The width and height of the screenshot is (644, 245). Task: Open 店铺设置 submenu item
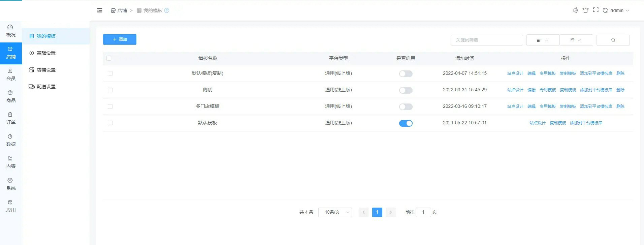tap(56, 70)
